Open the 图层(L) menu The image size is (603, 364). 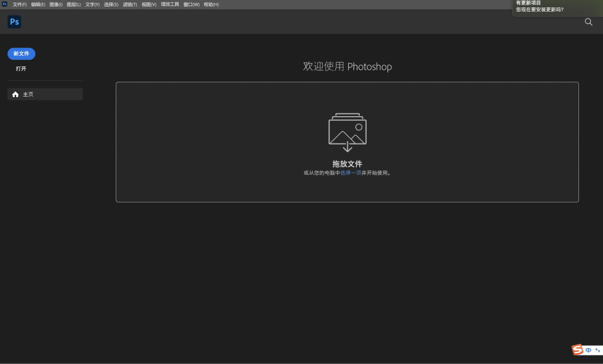pyautogui.click(x=74, y=4)
